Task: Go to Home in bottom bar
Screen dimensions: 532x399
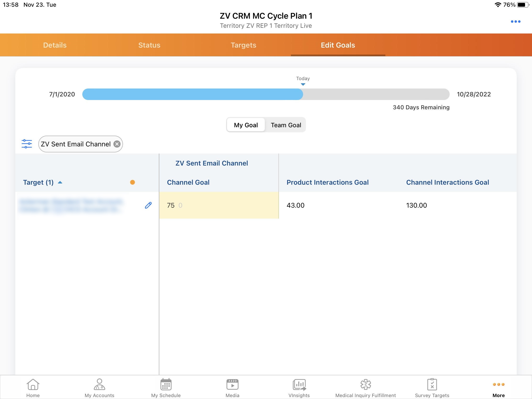Action: 33,388
